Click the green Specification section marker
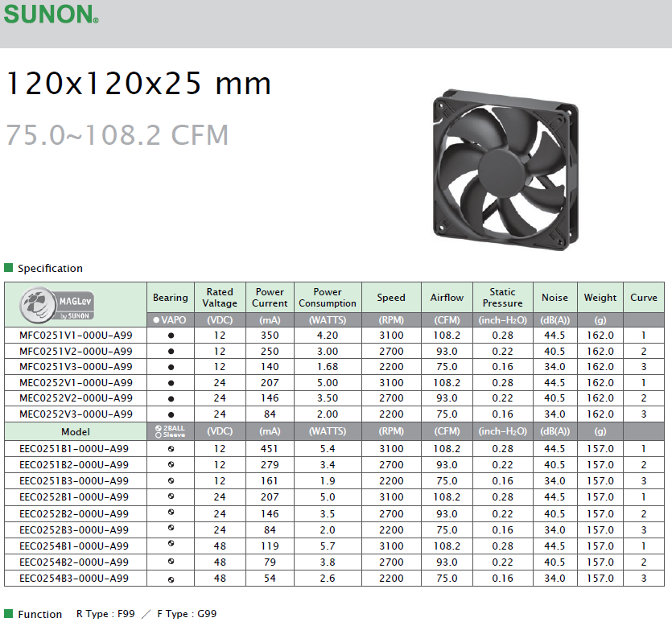672x622 pixels. (8, 268)
